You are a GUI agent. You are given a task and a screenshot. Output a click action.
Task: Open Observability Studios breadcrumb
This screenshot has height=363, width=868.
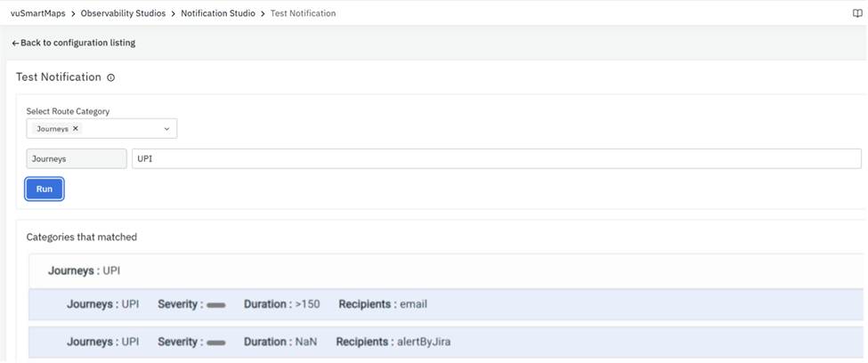click(125, 13)
